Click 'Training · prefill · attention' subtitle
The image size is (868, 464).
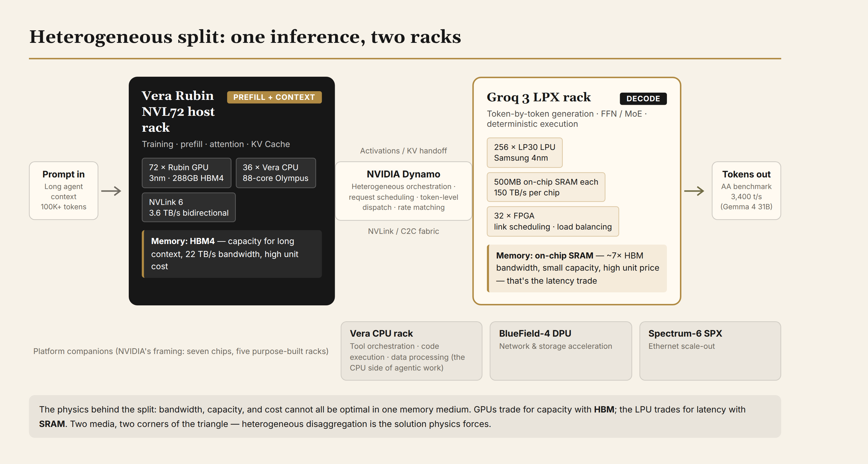216,144
